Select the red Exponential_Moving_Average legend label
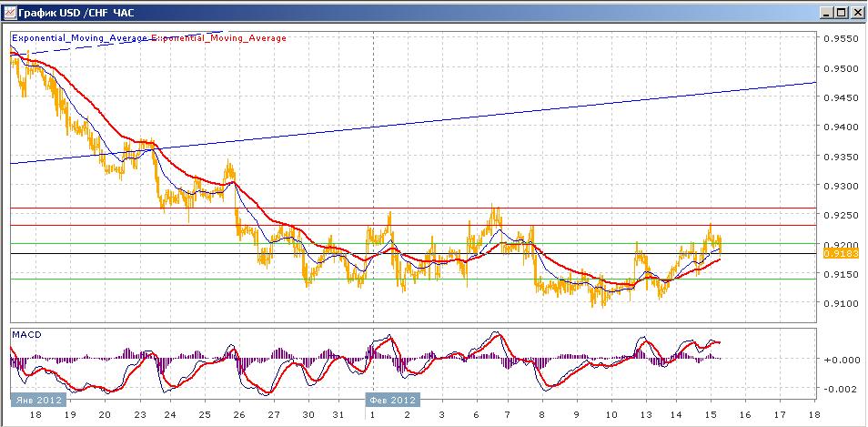This screenshot has height=427, width=868. pyautogui.click(x=218, y=38)
